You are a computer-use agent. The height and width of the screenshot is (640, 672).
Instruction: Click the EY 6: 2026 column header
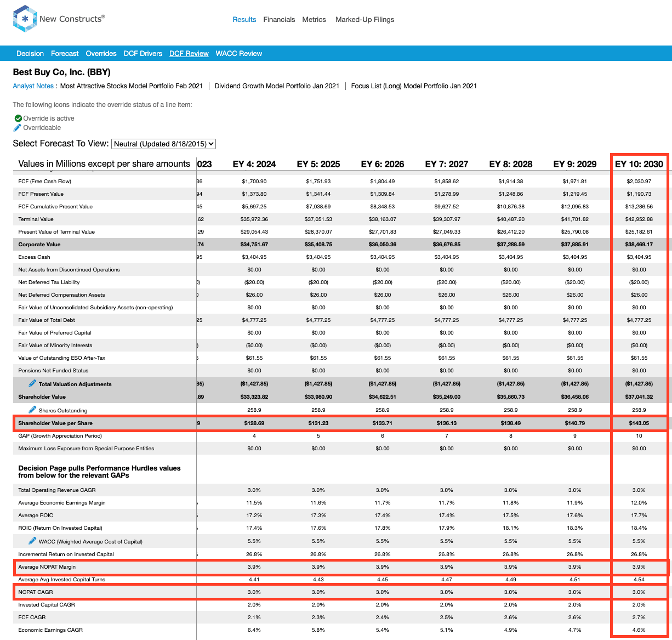point(383,164)
